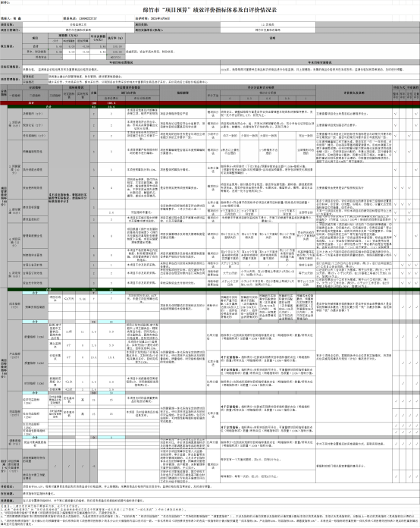Click the sheet title 绵竹市"项目预算"绩效评价 heading

point(210,10)
